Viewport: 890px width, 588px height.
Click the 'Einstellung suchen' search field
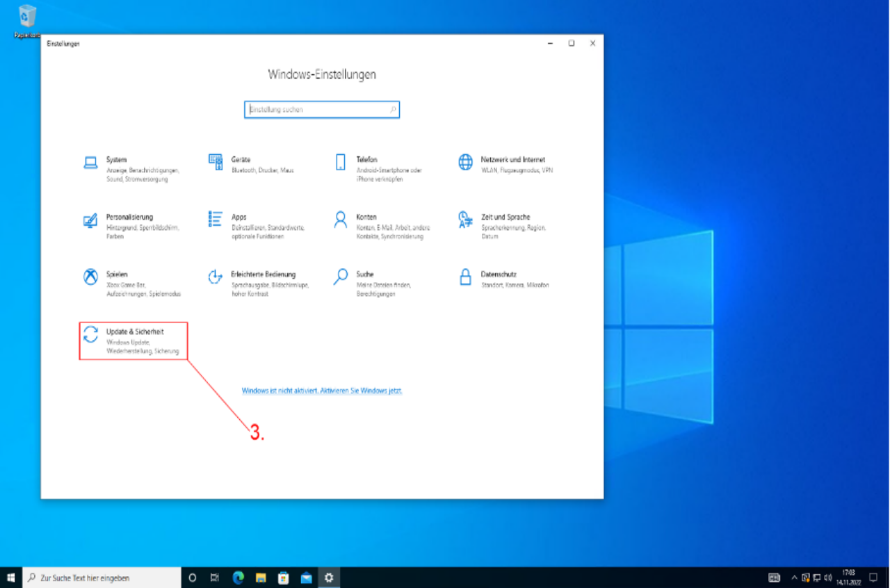(316, 110)
